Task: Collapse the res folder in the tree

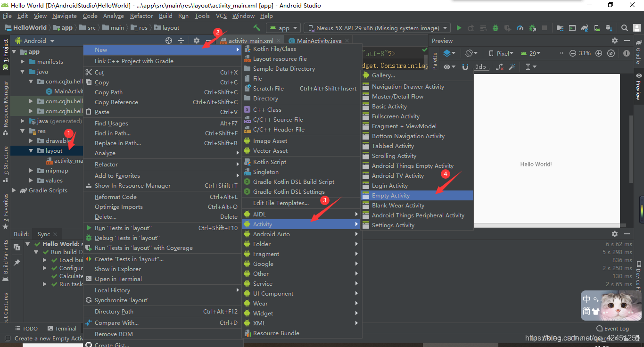Action: click(23, 131)
